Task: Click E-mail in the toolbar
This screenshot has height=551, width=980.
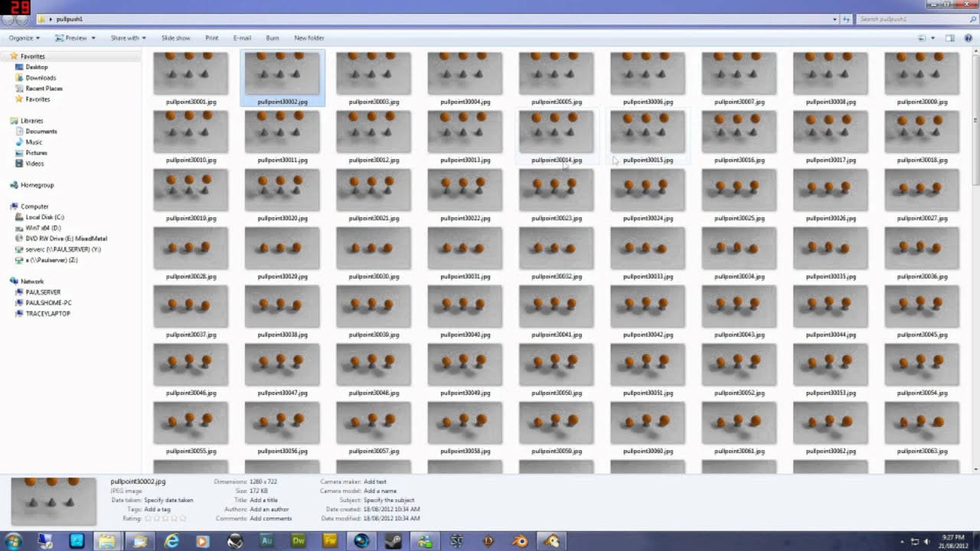Action: (x=242, y=37)
